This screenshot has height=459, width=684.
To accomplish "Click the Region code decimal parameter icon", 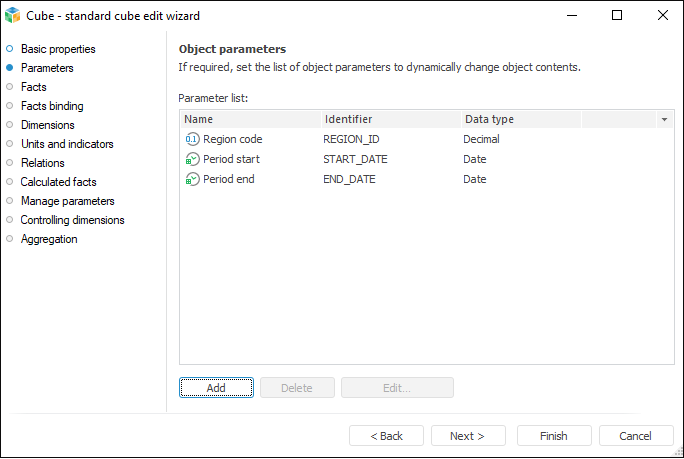I will tap(192, 139).
